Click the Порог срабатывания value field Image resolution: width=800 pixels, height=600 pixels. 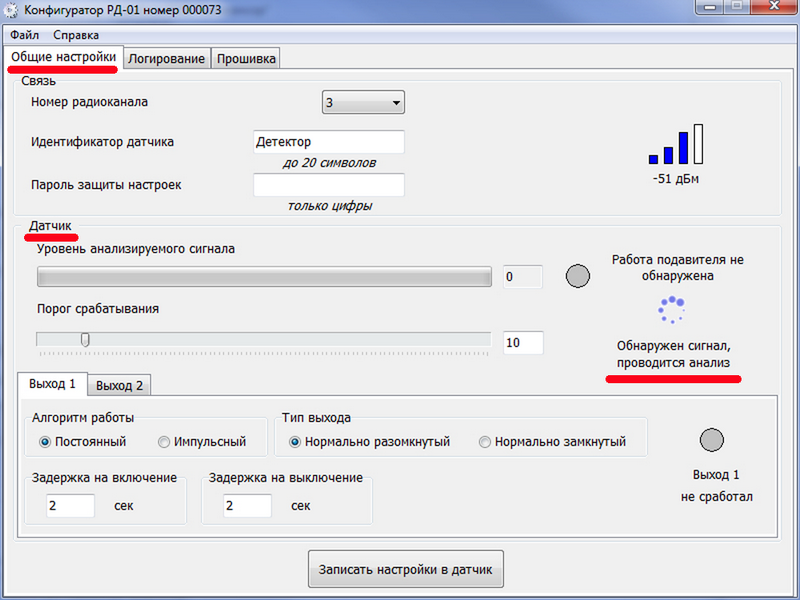(x=523, y=342)
